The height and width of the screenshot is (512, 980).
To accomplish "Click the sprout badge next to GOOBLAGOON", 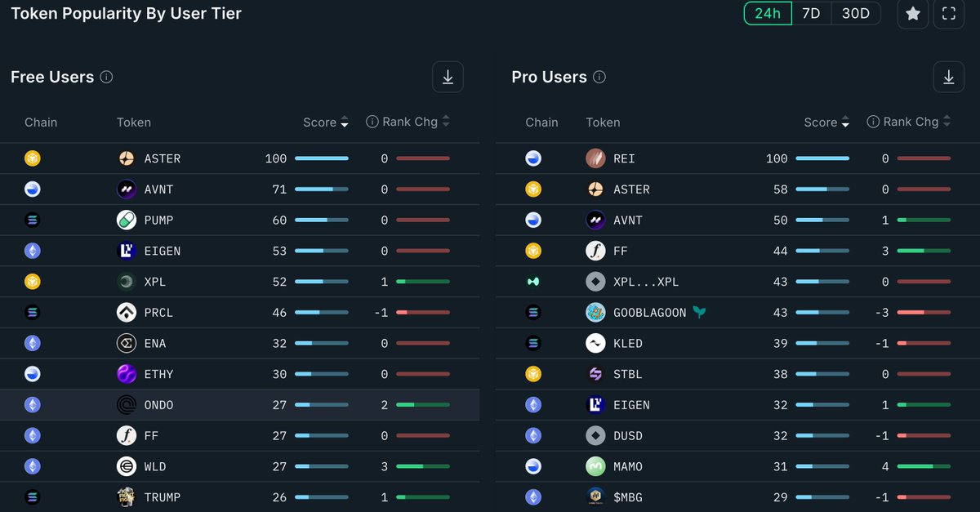I will [x=698, y=312].
